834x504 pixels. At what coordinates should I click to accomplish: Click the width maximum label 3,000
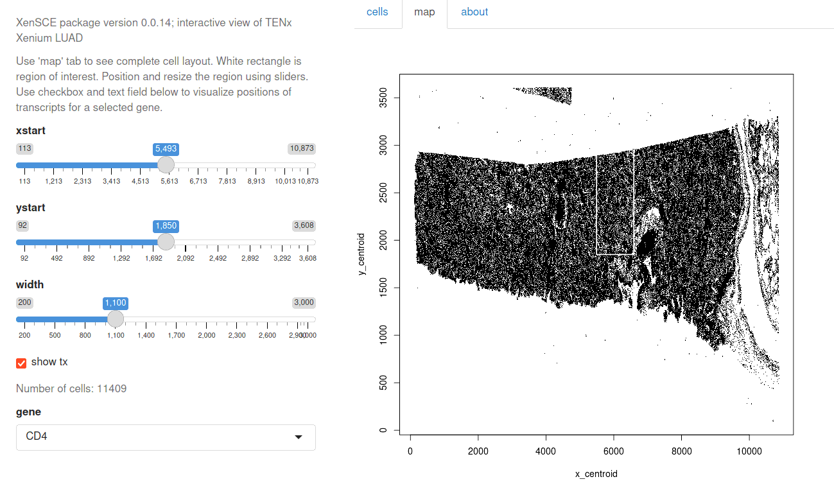click(304, 302)
